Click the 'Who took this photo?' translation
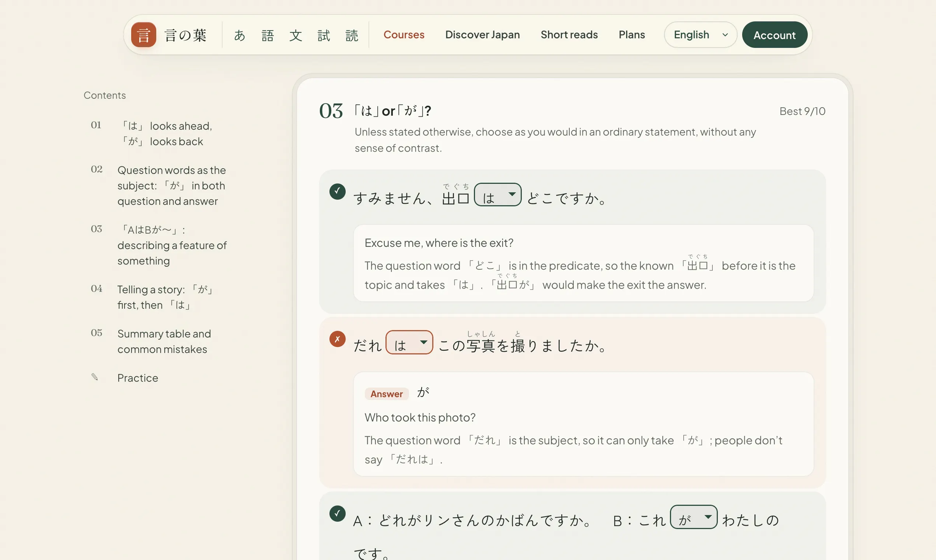Screen dimensions: 936x560 pos(420,417)
